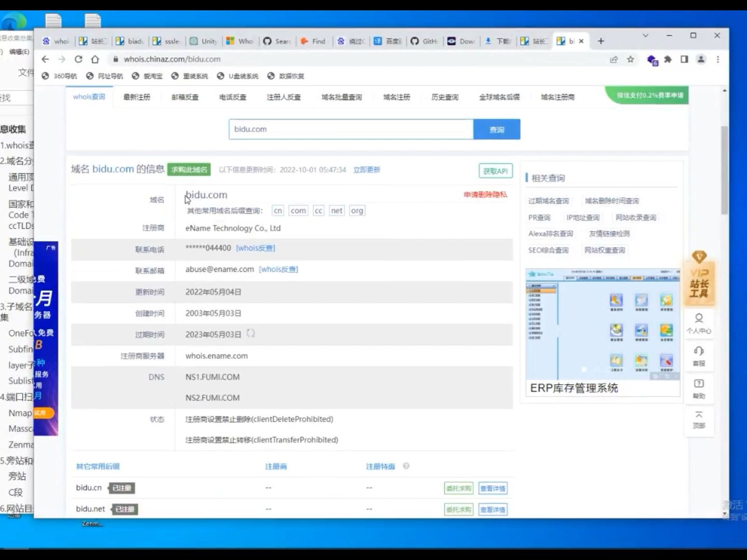747x560 pixels.
Task: Click whois反查 link beside phone number
Action: [255, 248]
